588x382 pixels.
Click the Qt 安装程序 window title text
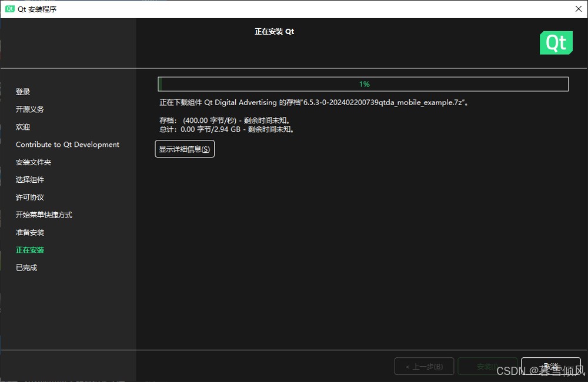[x=37, y=9]
